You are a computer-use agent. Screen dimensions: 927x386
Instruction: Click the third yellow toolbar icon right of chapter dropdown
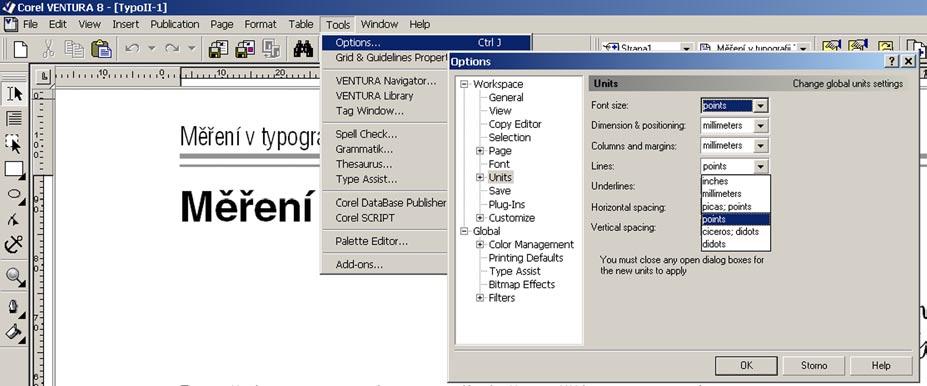tap(885, 47)
